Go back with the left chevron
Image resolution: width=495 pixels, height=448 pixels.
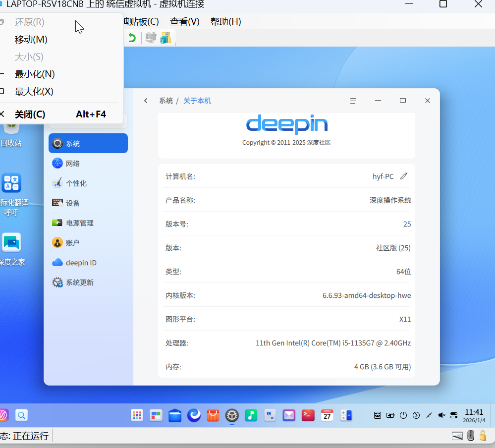146,101
